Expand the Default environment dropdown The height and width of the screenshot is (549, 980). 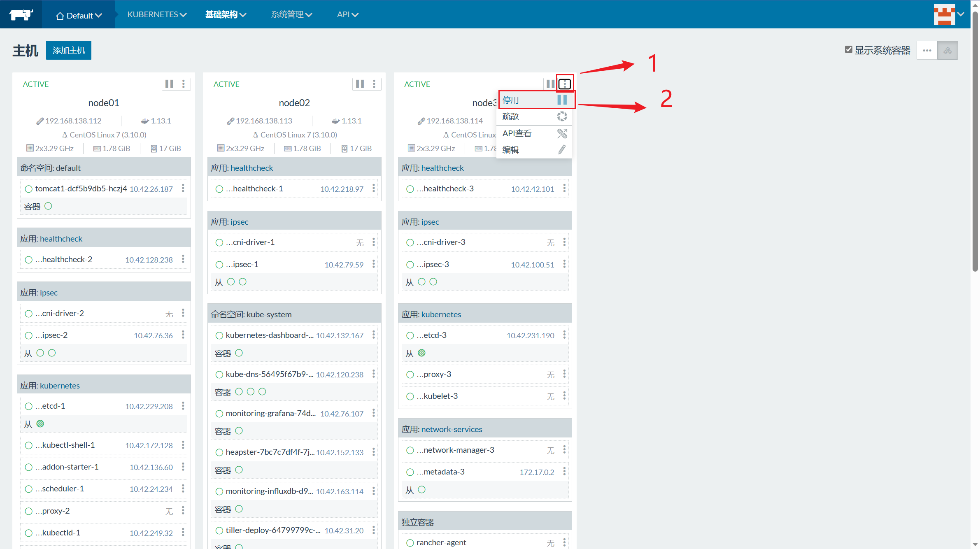tap(79, 16)
